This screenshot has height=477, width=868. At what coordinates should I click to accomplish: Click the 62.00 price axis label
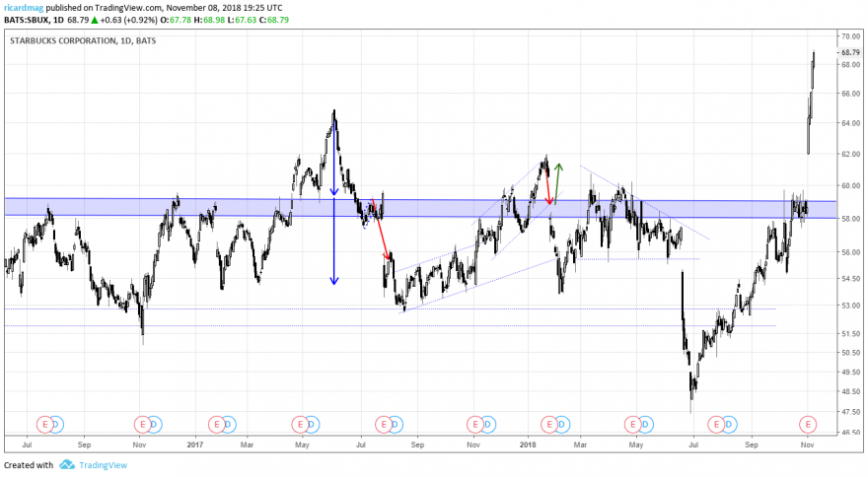click(851, 154)
